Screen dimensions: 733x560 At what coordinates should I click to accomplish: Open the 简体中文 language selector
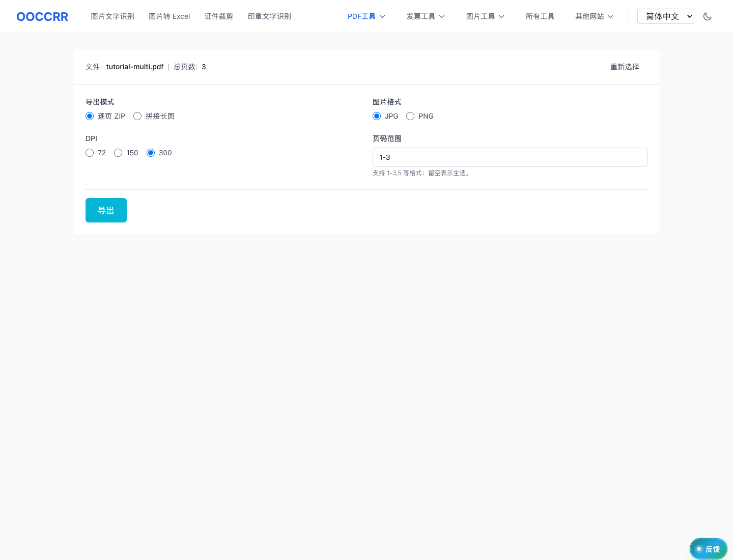(665, 16)
